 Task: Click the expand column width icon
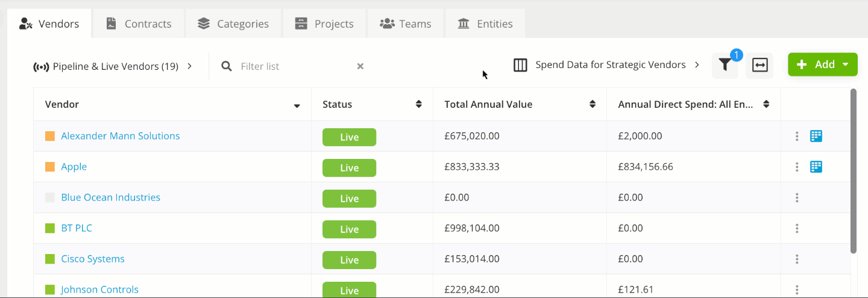point(759,66)
